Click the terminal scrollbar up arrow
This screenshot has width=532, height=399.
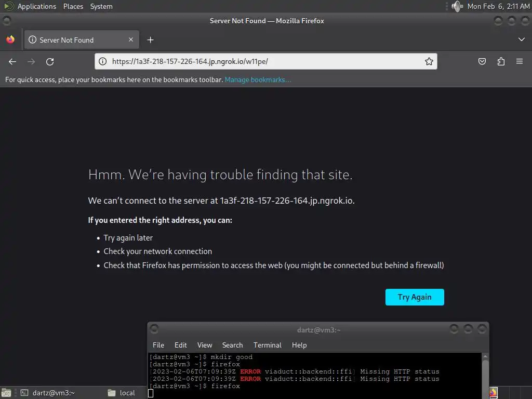click(486, 356)
